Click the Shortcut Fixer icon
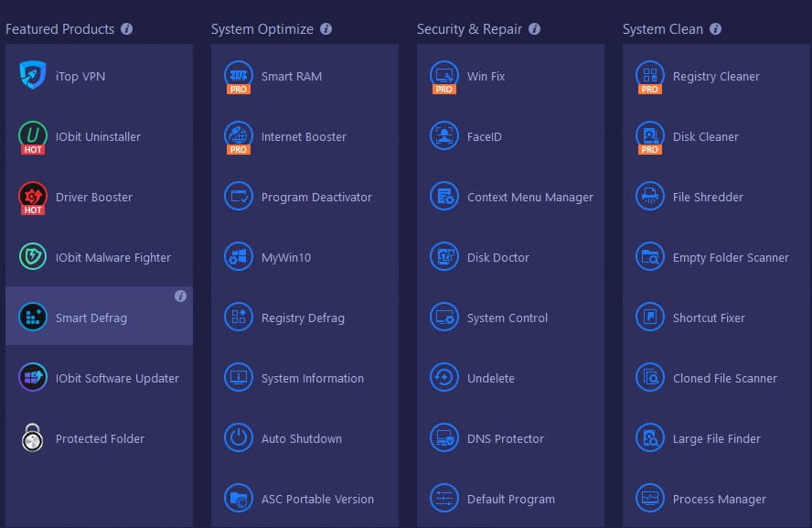The width and height of the screenshot is (812, 528). [650, 318]
